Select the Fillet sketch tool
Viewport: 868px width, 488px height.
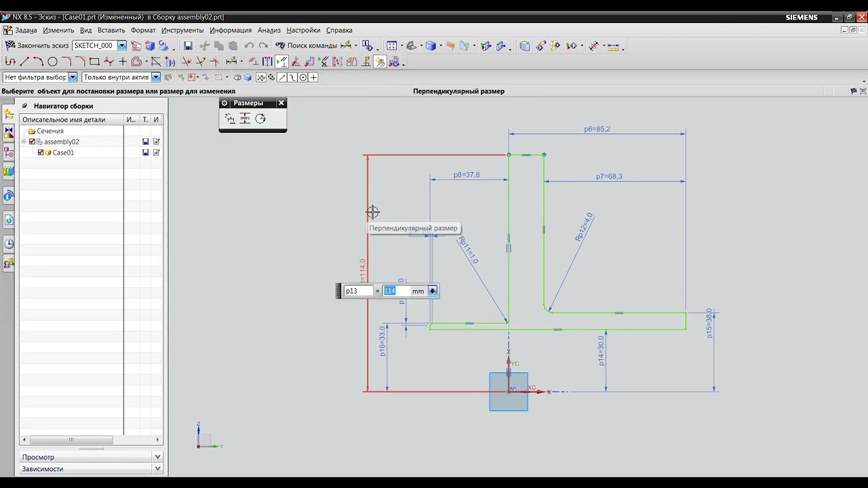coord(66,62)
